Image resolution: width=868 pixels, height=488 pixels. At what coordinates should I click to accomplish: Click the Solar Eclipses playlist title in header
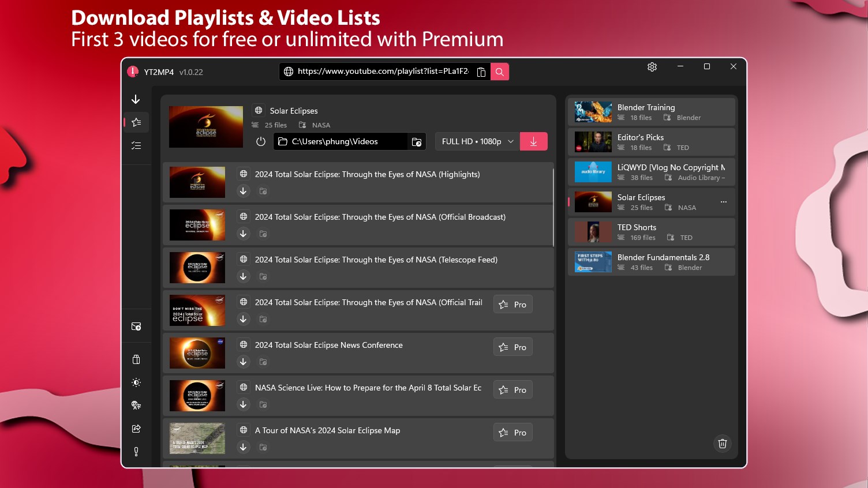[294, 111]
